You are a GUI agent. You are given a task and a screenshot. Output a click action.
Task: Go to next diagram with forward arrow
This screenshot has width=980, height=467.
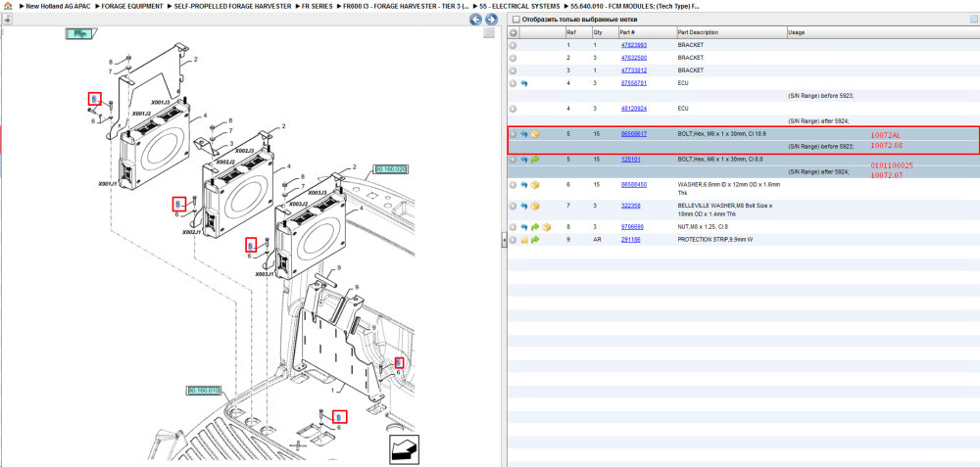point(491,20)
